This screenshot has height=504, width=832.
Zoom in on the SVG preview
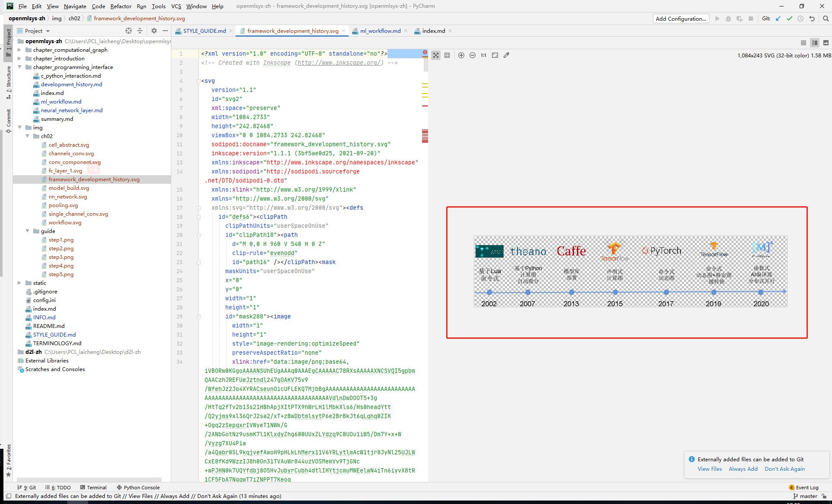pos(461,55)
